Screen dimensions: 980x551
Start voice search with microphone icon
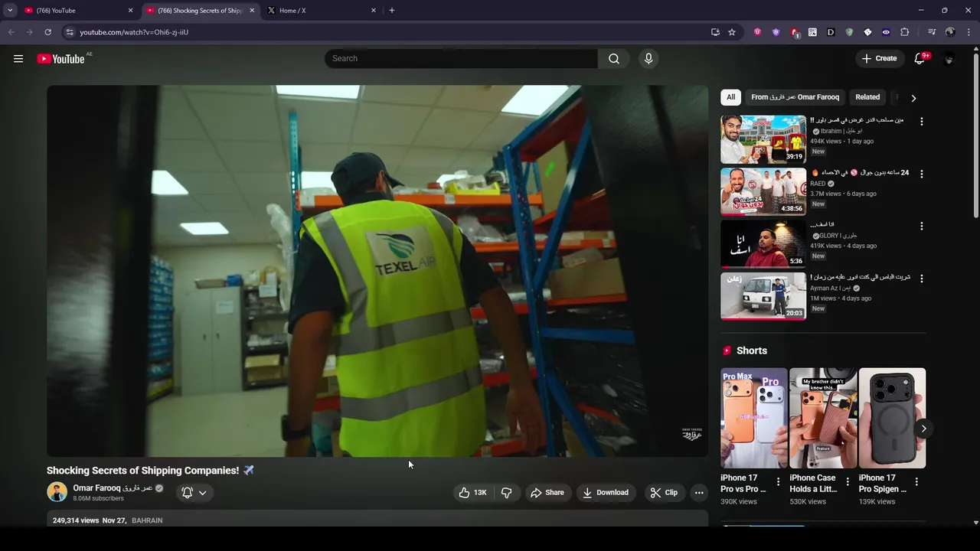pyautogui.click(x=648, y=59)
